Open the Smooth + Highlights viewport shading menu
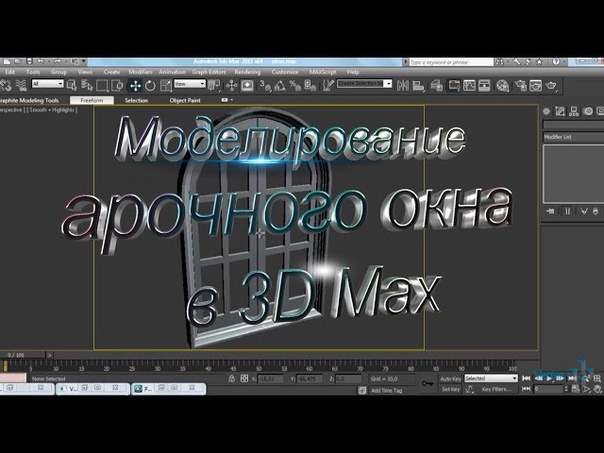Image resolution: width=604 pixels, height=453 pixels. pos(53,110)
